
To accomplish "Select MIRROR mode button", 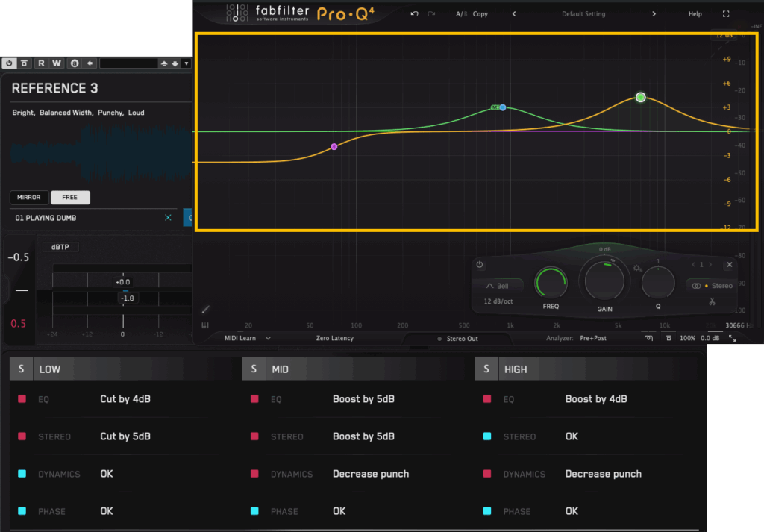I will (x=29, y=197).
